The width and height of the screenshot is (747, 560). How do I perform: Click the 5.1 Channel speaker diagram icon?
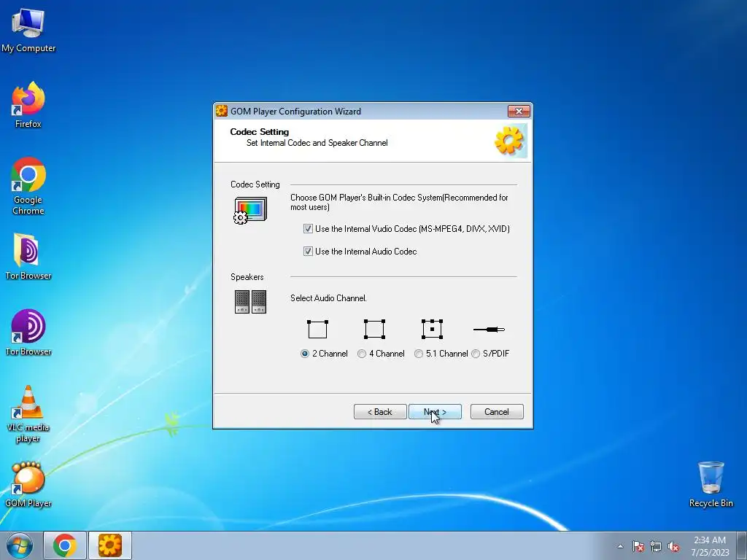[x=432, y=329]
